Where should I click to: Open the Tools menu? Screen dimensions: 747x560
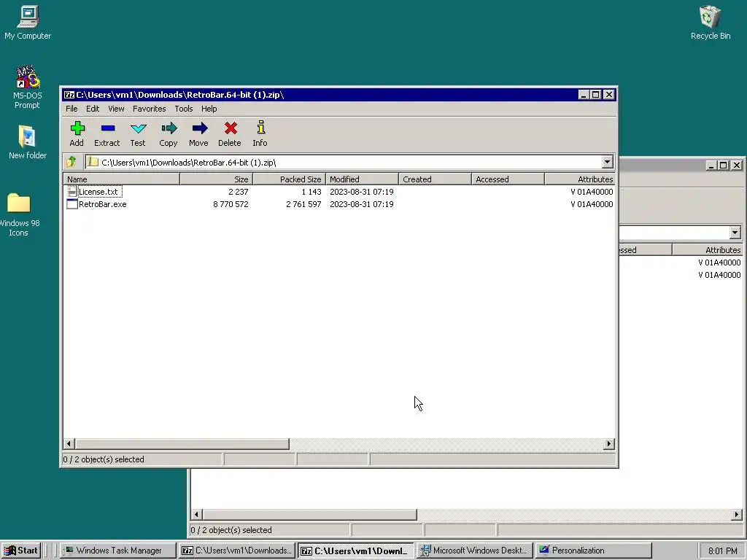(183, 109)
